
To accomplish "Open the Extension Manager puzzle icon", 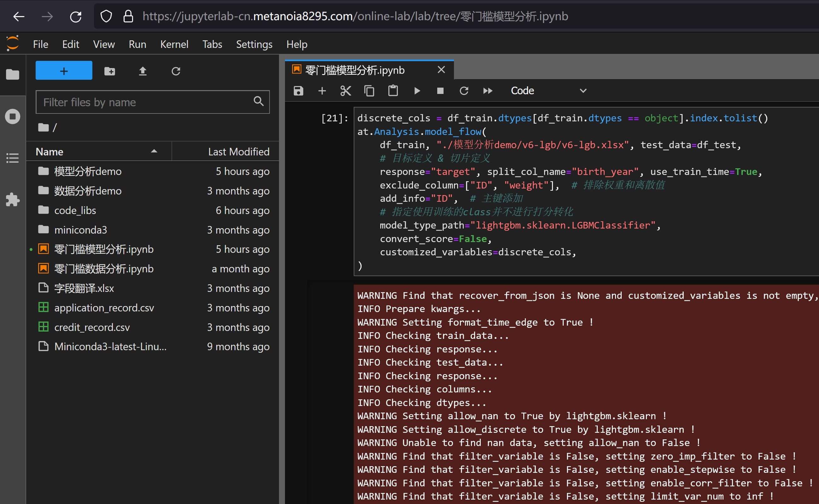I will click(x=13, y=199).
